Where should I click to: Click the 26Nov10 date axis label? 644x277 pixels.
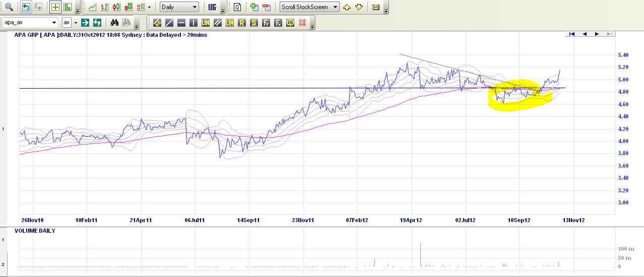pos(33,220)
